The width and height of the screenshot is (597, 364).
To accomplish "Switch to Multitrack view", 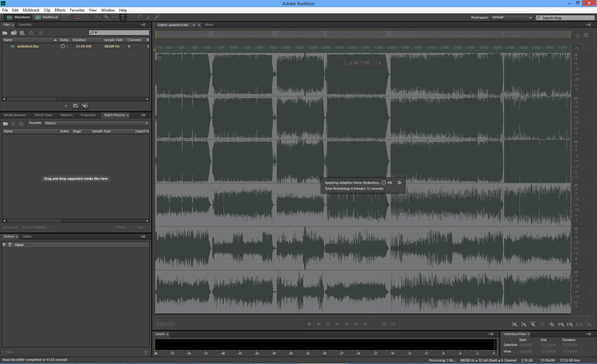I will coord(47,17).
